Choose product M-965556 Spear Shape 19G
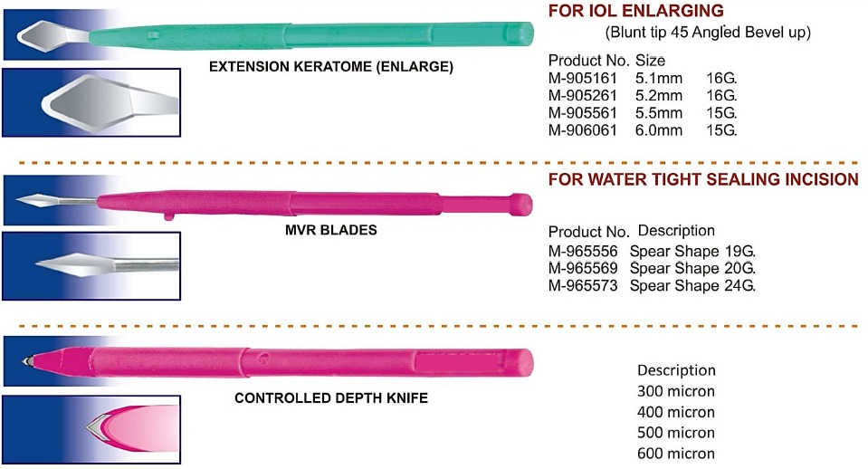Image resolution: width=868 pixels, height=469 pixels. coord(652,252)
